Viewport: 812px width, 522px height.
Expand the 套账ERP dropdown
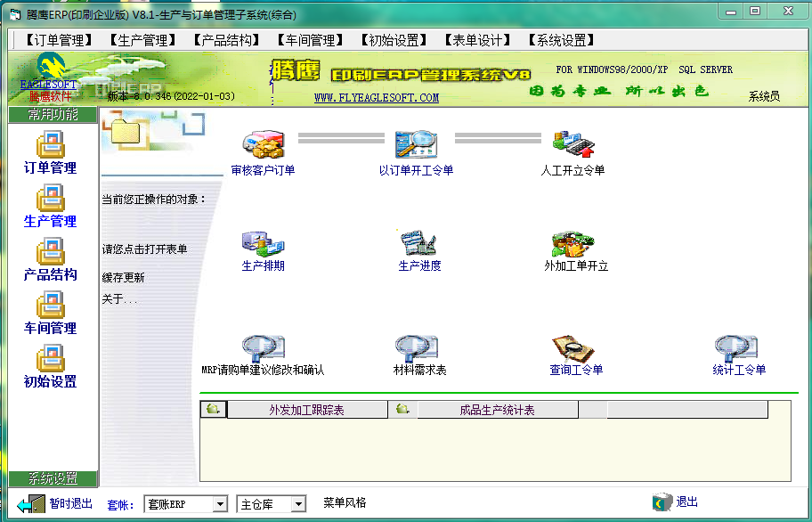coord(220,504)
